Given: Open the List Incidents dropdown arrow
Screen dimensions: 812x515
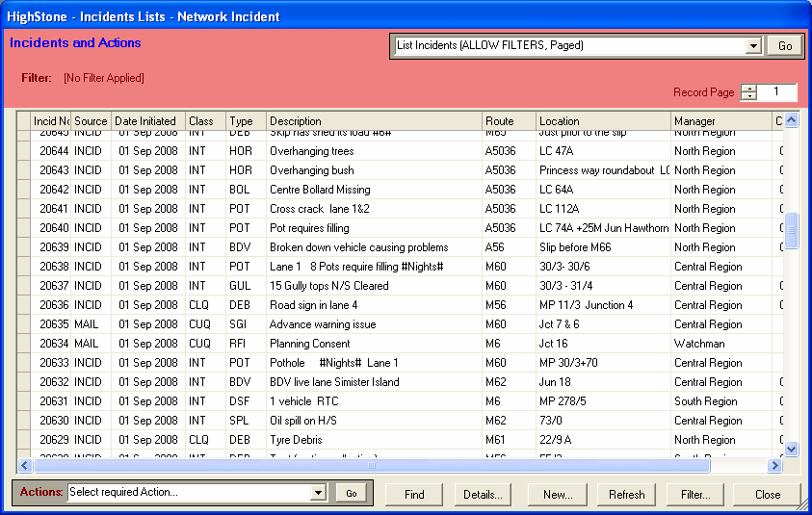Looking at the screenshot, I should tap(753, 46).
